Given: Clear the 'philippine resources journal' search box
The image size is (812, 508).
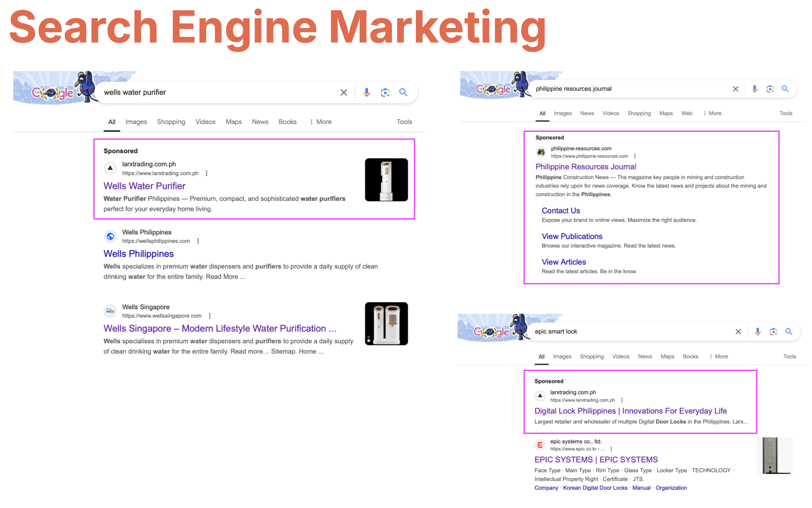Looking at the screenshot, I should coord(735,88).
